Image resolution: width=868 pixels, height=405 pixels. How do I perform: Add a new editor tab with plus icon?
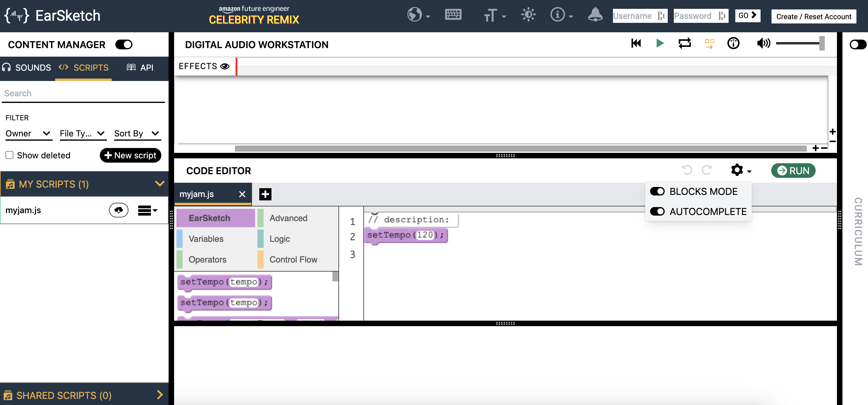265,194
